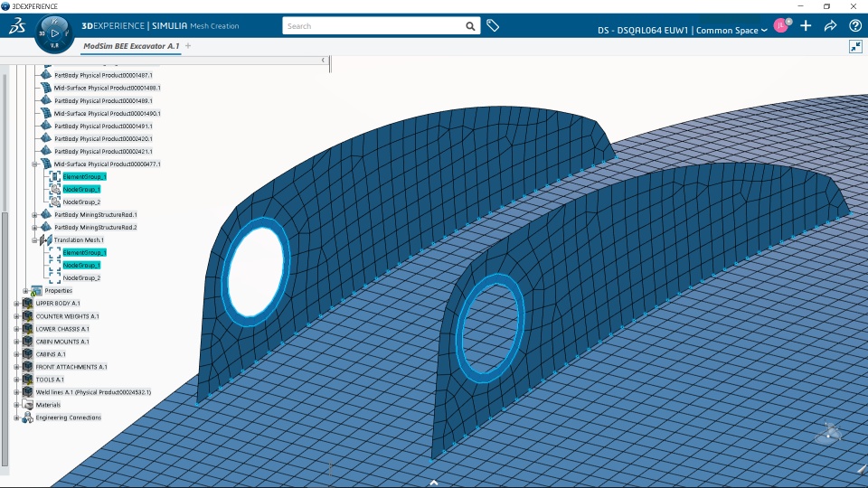Switch to ModSim BEE Excavator A.1 tab
The width and height of the screenshot is (868, 488).
click(131, 46)
